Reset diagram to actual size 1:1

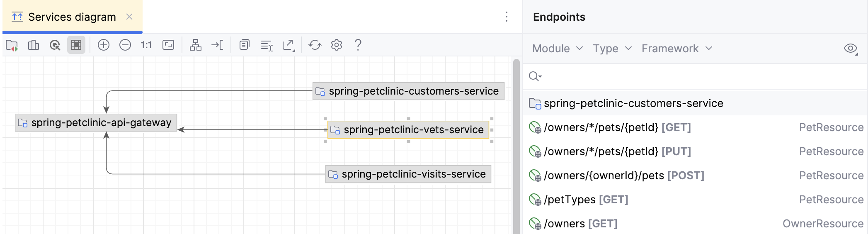click(146, 45)
